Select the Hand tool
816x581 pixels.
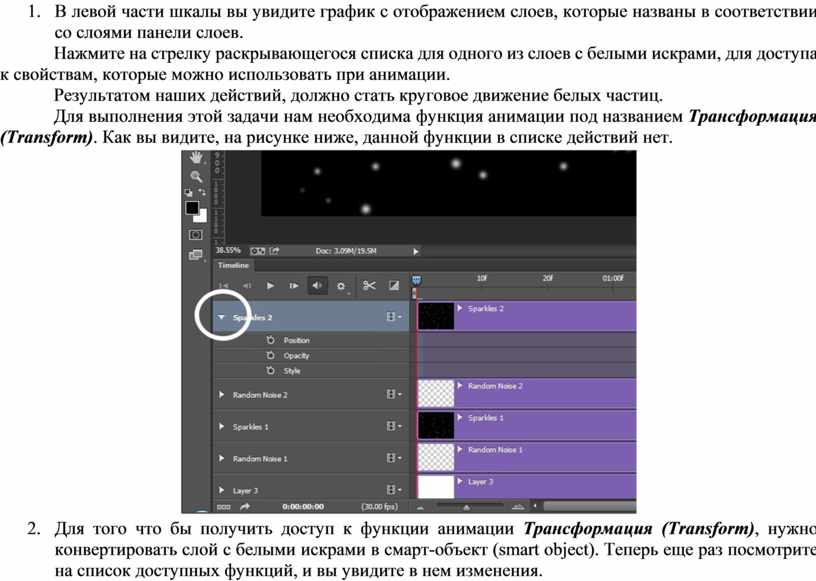(x=196, y=157)
